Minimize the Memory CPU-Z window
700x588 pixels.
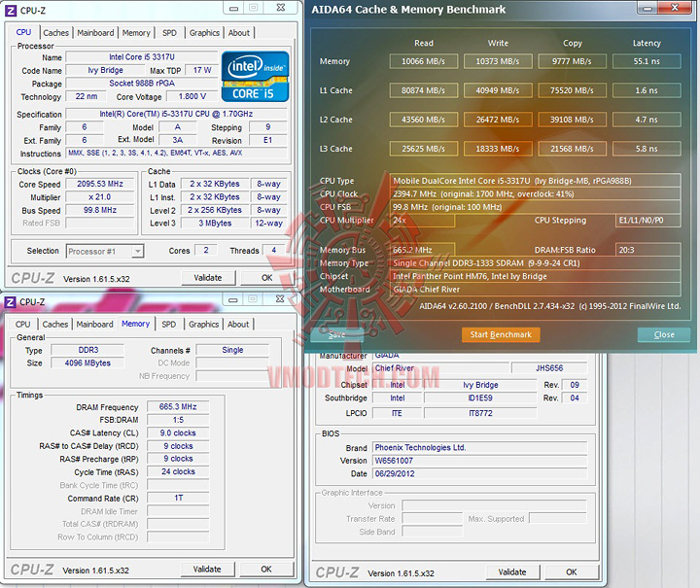pyautogui.click(x=232, y=299)
